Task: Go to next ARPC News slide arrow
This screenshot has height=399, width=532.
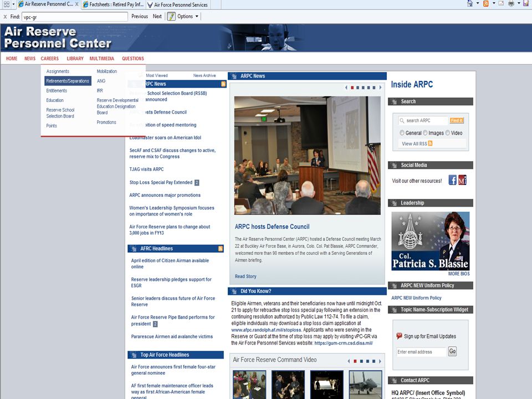Action: point(380,88)
